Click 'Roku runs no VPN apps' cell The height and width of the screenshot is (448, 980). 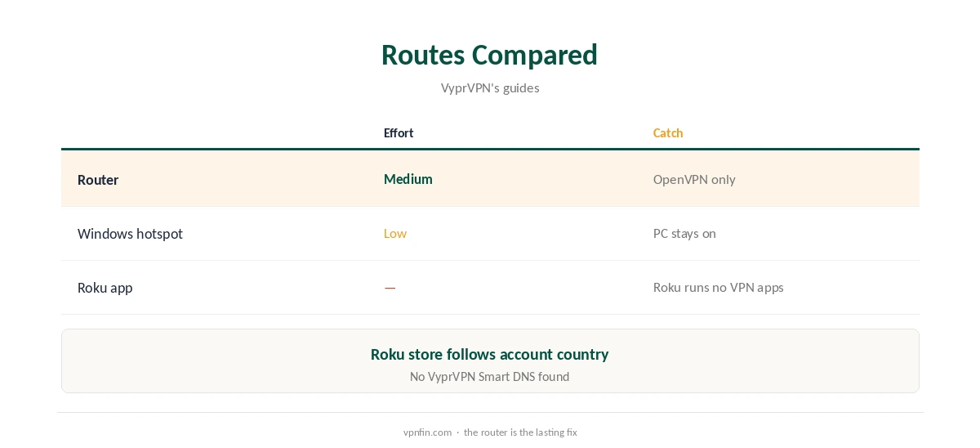[719, 287]
